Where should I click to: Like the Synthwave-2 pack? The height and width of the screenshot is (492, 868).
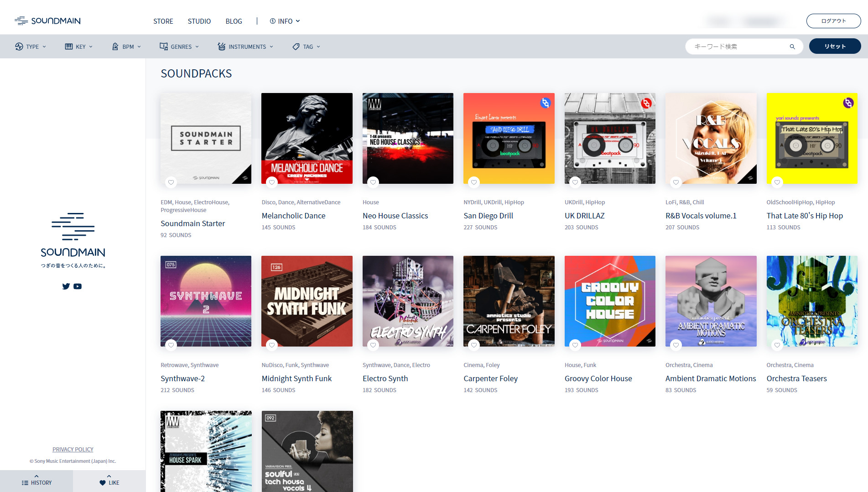[x=171, y=345]
